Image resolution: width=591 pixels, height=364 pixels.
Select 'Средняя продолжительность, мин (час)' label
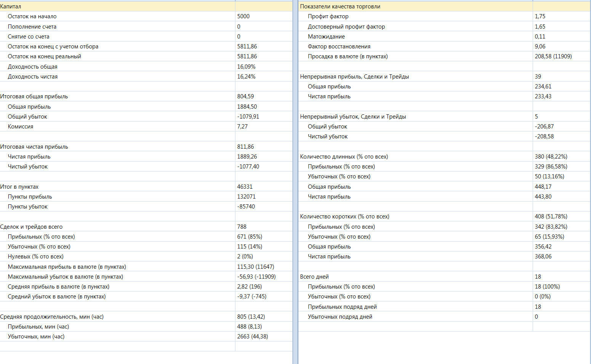click(x=52, y=317)
